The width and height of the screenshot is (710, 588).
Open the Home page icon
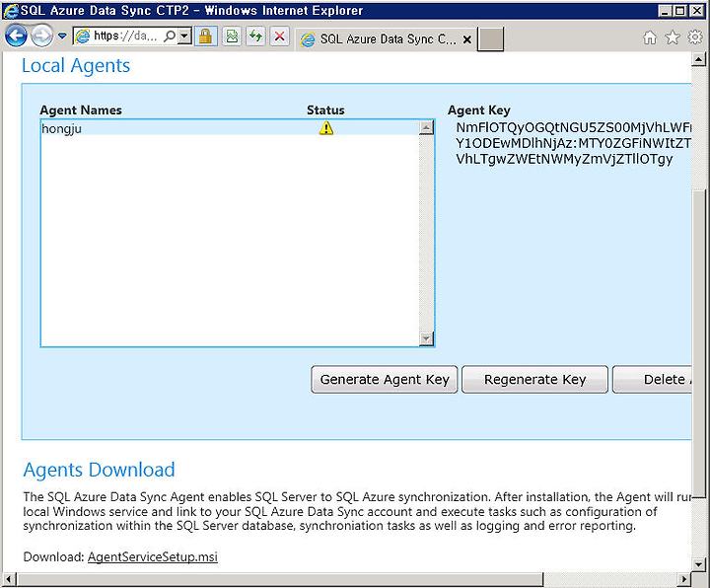pos(650,37)
